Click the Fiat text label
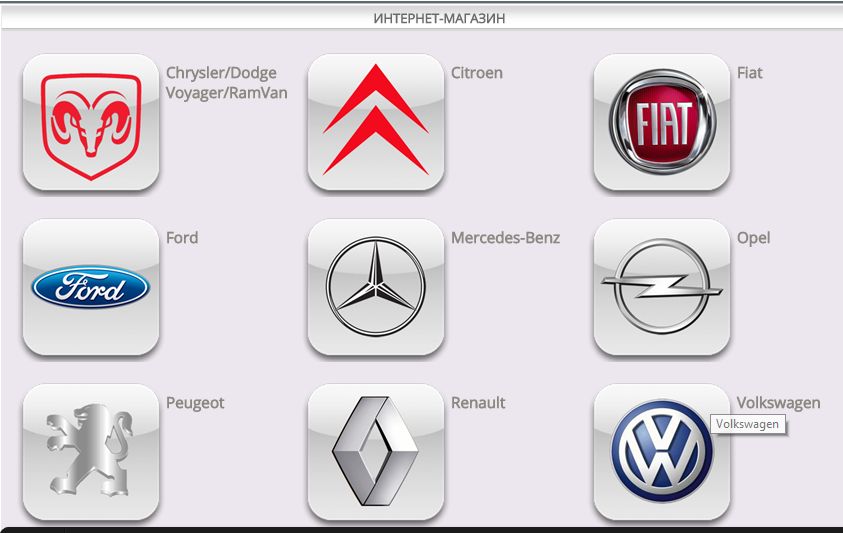 (749, 73)
